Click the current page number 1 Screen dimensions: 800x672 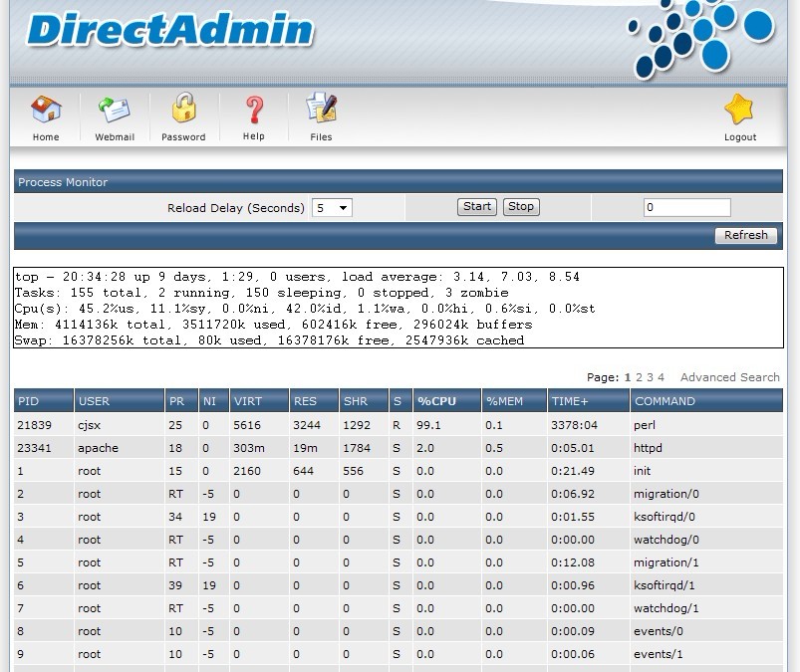[x=628, y=377]
